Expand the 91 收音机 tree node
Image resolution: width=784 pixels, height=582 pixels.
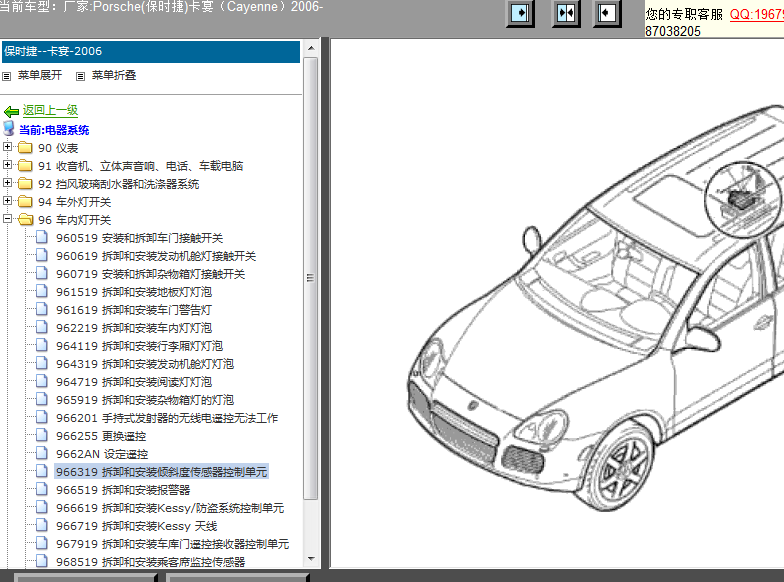pyautogui.click(x=7, y=164)
